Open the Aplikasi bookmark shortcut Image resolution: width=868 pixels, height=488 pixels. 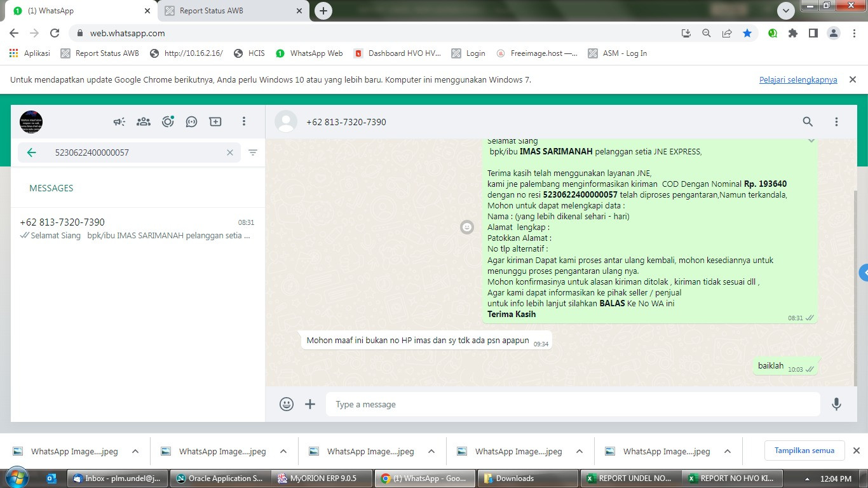click(30, 53)
